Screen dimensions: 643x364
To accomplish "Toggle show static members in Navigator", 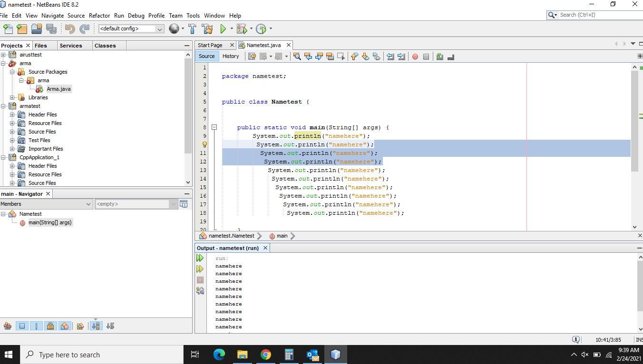I will click(36, 326).
